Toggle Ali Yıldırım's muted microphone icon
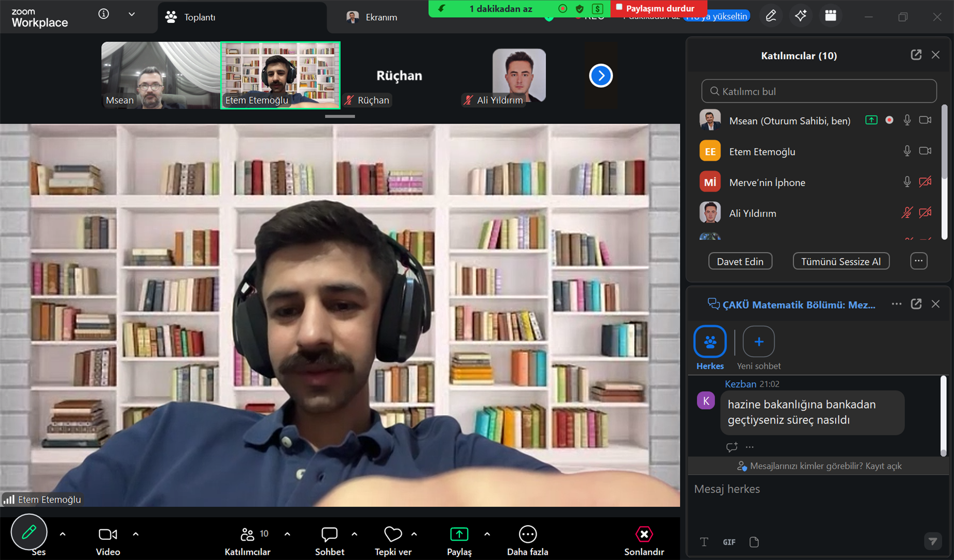The height and width of the screenshot is (560, 954). click(907, 213)
